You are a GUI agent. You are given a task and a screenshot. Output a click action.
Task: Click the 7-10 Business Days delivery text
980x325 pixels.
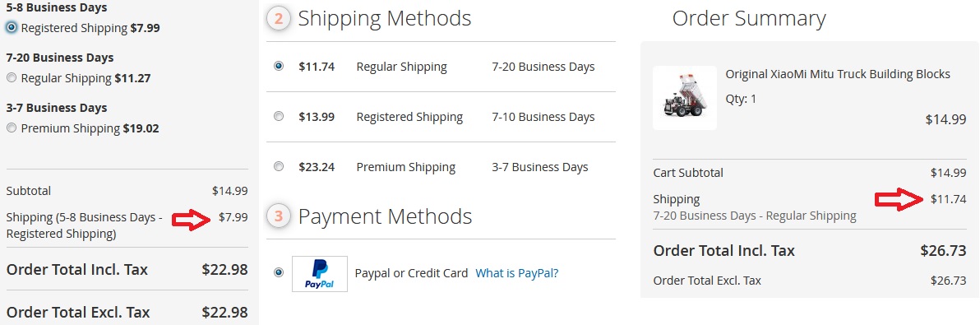(x=543, y=117)
